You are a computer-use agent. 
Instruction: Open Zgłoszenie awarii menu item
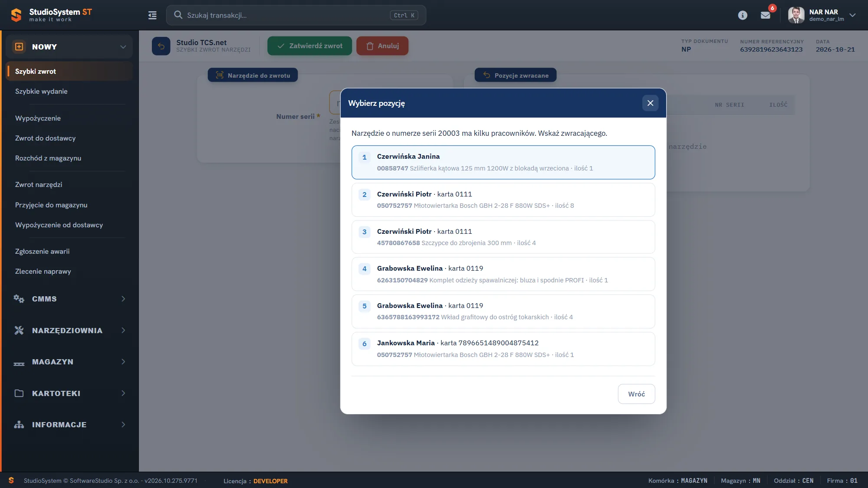[x=69, y=252]
